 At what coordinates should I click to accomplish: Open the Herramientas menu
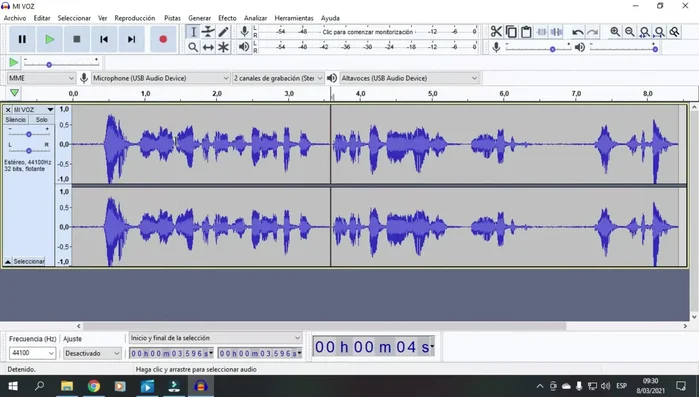point(294,18)
